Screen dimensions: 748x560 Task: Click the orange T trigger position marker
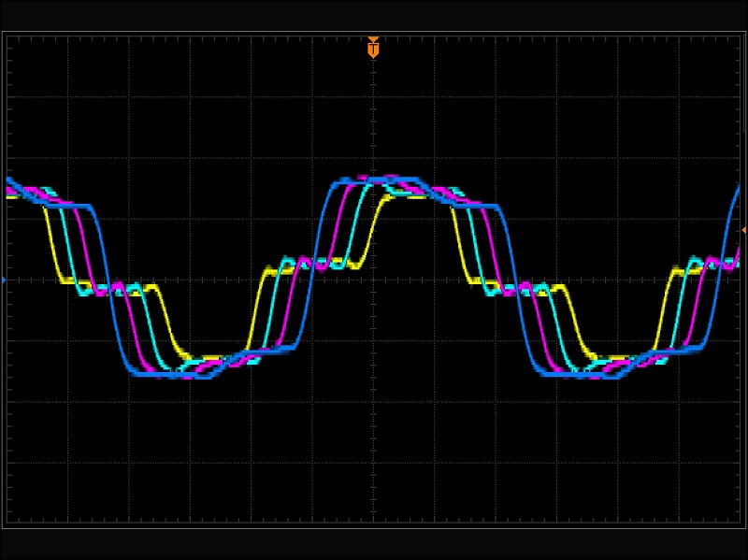(373, 49)
